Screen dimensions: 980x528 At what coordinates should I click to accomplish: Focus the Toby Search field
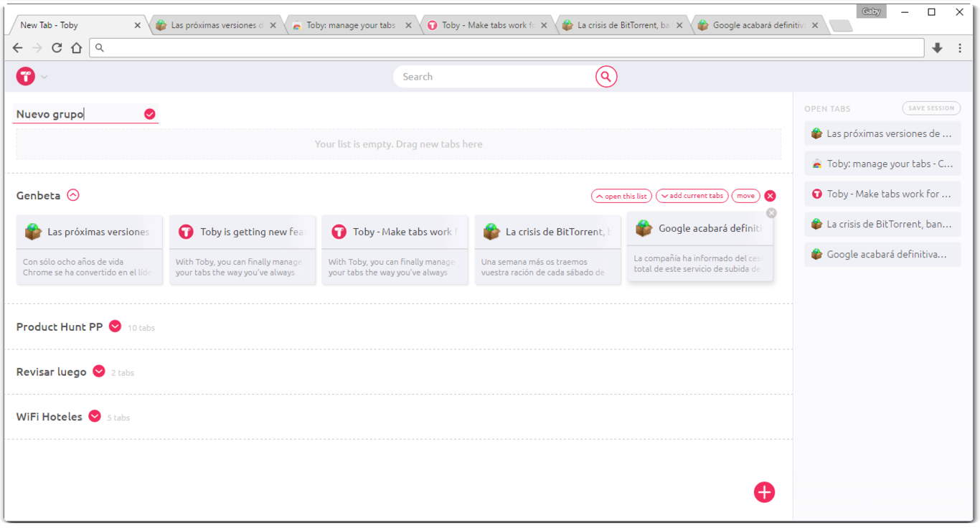(x=495, y=77)
